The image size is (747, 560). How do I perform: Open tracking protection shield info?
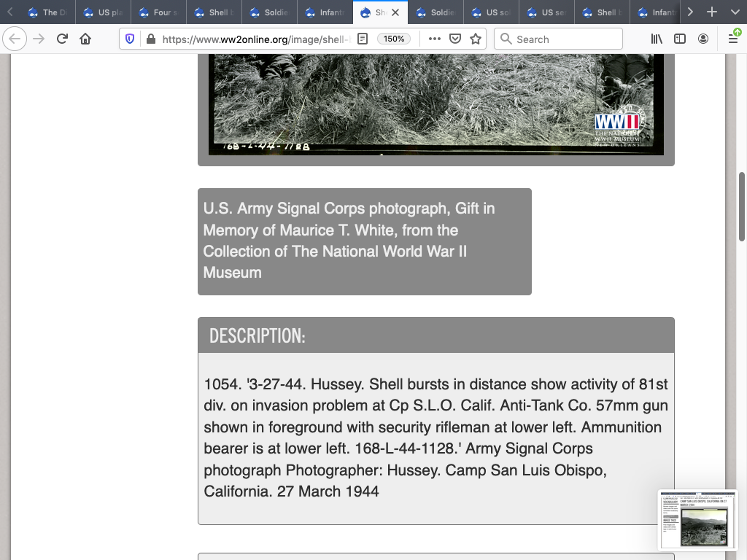tap(130, 39)
